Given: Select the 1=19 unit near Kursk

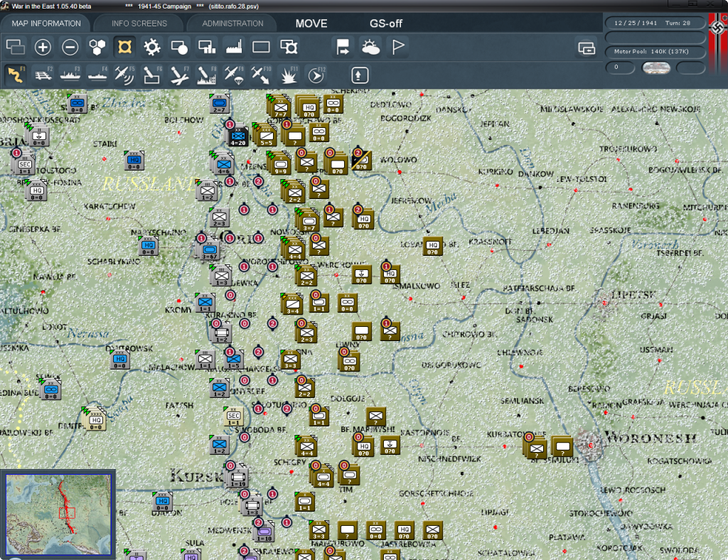Looking at the screenshot, I should point(238,478).
